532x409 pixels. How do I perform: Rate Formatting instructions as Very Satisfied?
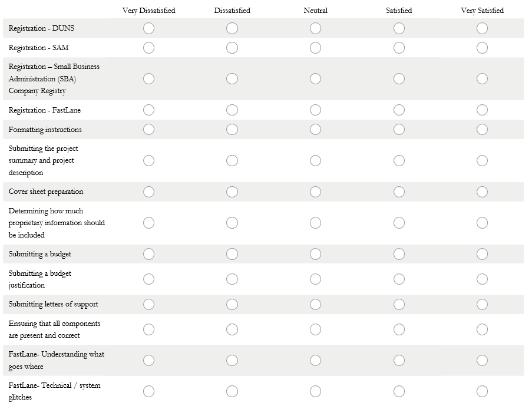click(482, 130)
